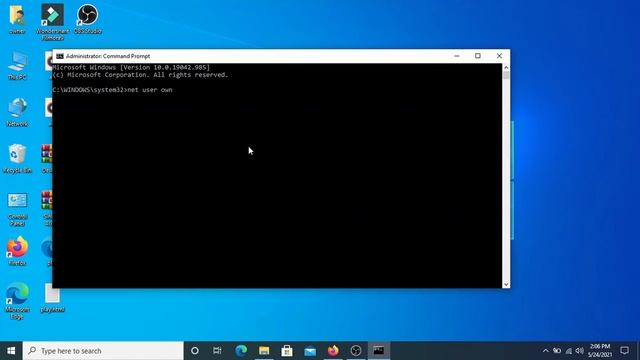Open the clock showing 2:06 PM
Screen dimensions: 640x360
[600, 351]
